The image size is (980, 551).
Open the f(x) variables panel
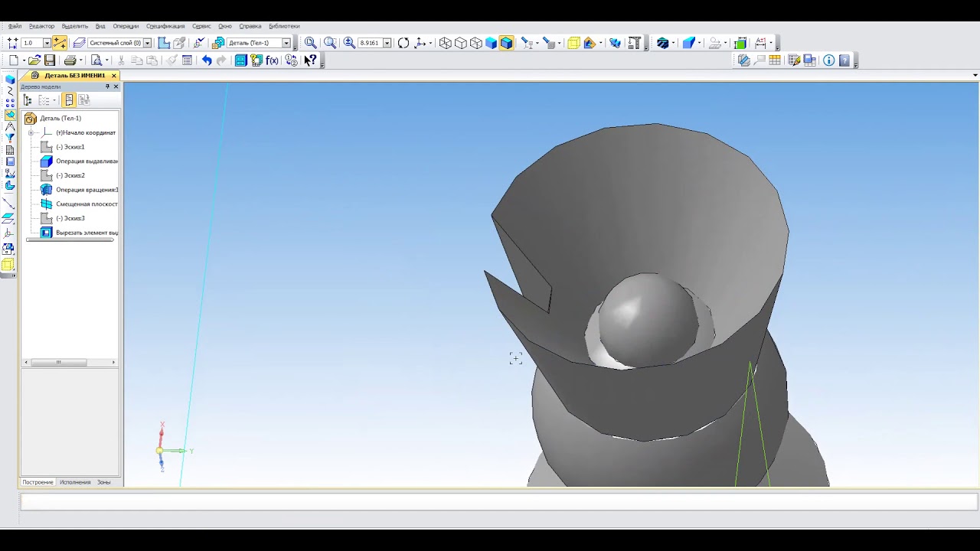coord(272,60)
